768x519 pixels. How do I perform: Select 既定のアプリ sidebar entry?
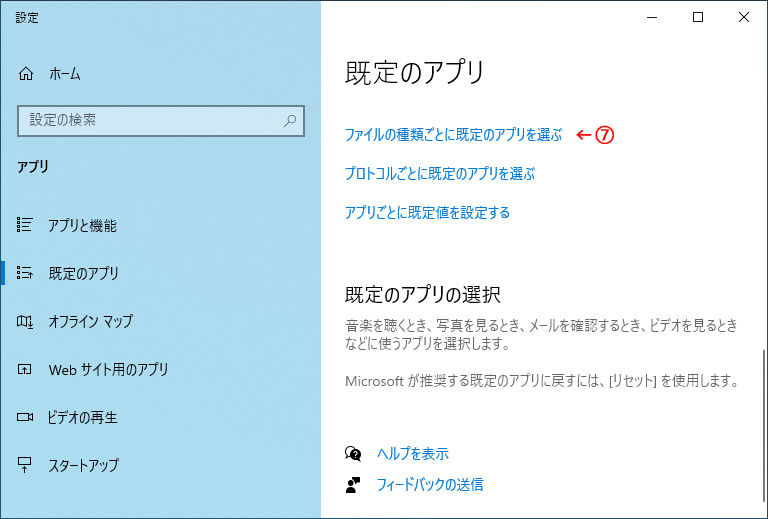click(x=83, y=273)
